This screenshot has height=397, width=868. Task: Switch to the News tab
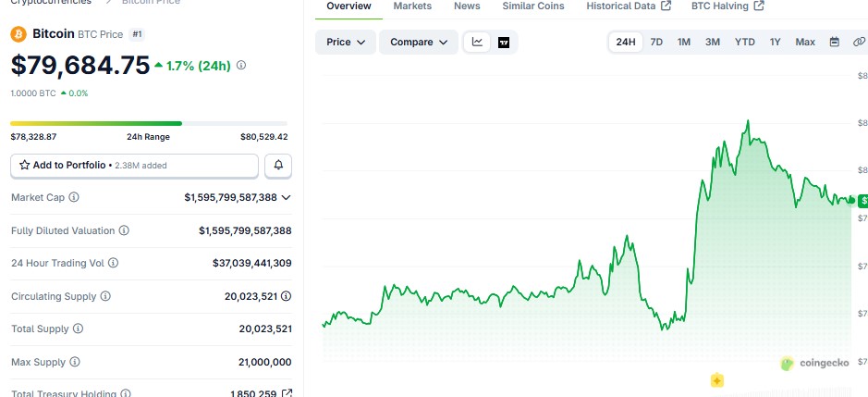[467, 6]
